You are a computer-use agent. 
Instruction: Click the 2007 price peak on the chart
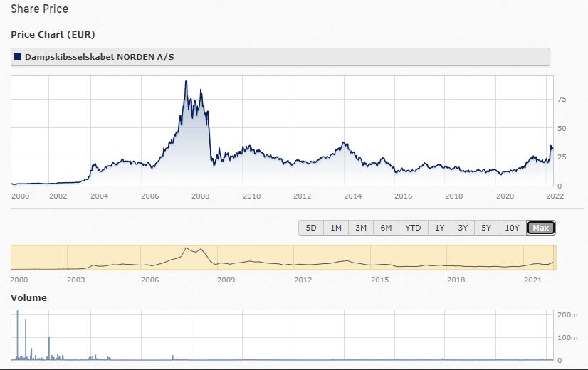186,82
